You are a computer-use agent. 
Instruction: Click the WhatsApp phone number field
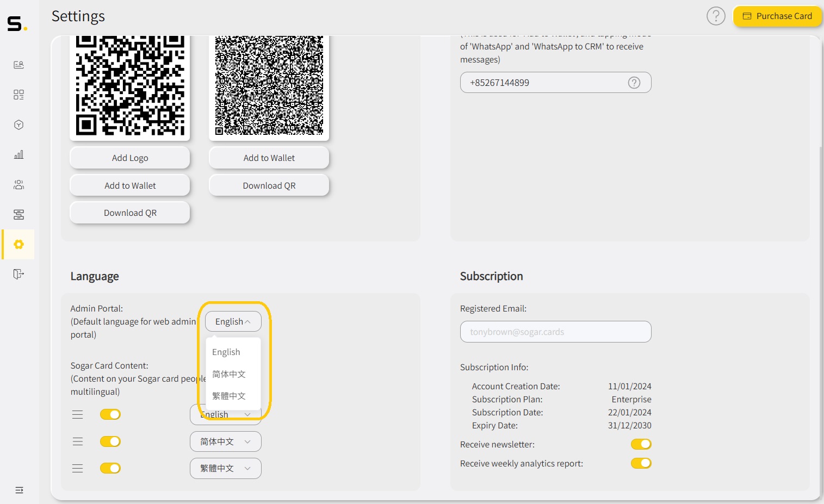coord(556,83)
